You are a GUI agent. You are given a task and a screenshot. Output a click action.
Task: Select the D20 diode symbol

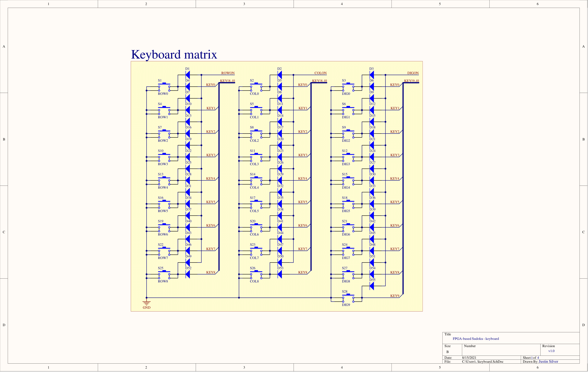point(280,145)
